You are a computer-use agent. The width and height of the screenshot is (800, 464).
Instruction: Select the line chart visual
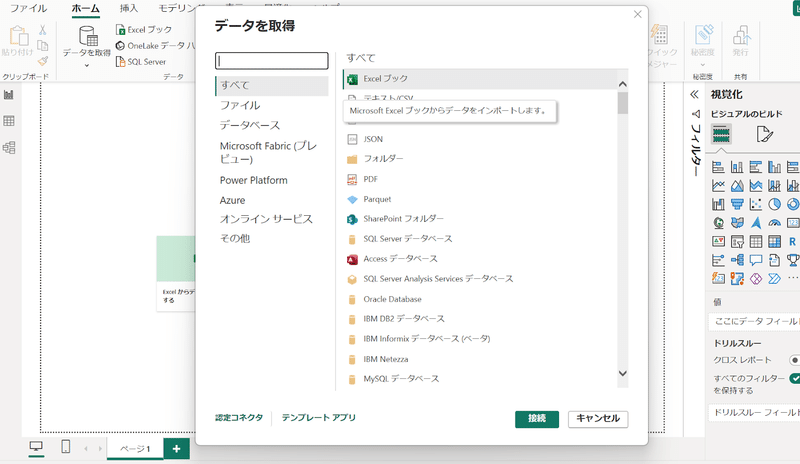point(718,186)
